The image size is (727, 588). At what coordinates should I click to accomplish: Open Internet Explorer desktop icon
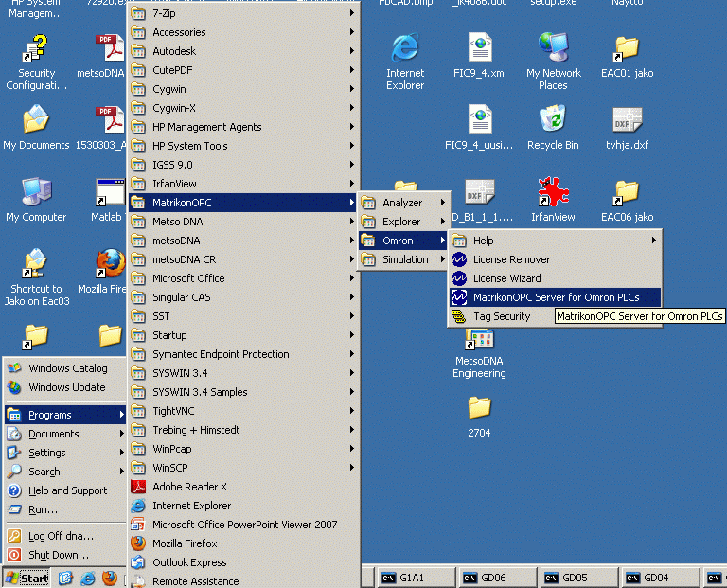coord(405,48)
